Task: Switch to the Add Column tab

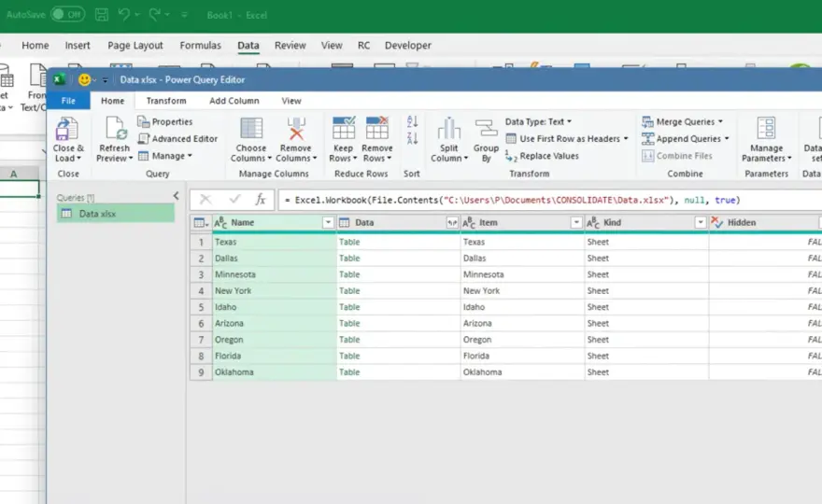Action: click(x=234, y=101)
